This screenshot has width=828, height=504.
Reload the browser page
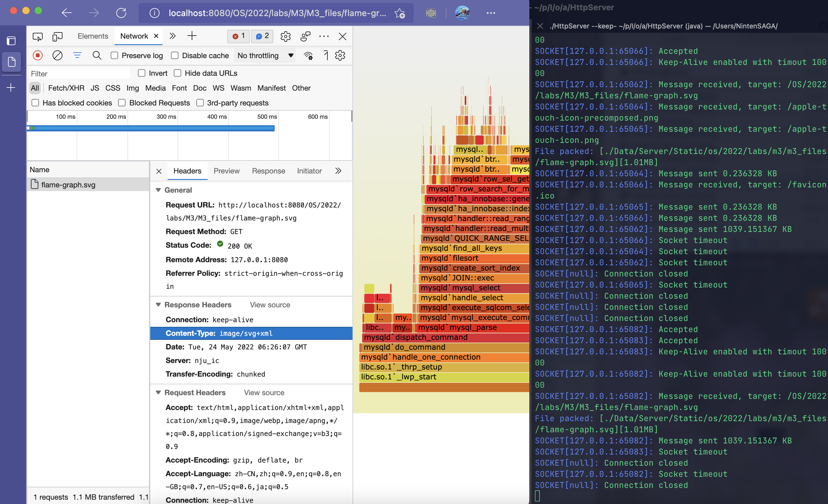[121, 13]
